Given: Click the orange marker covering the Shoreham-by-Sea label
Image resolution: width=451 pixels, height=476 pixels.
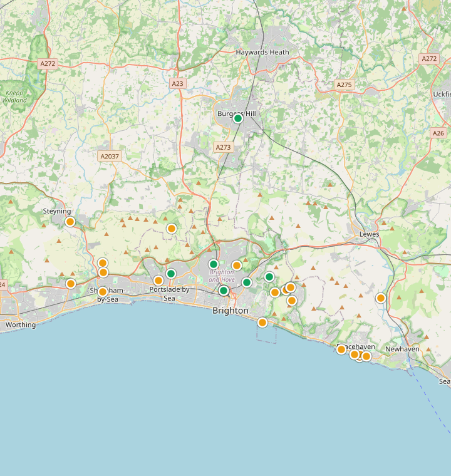Looking at the screenshot, I should click(x=103, y=292).
